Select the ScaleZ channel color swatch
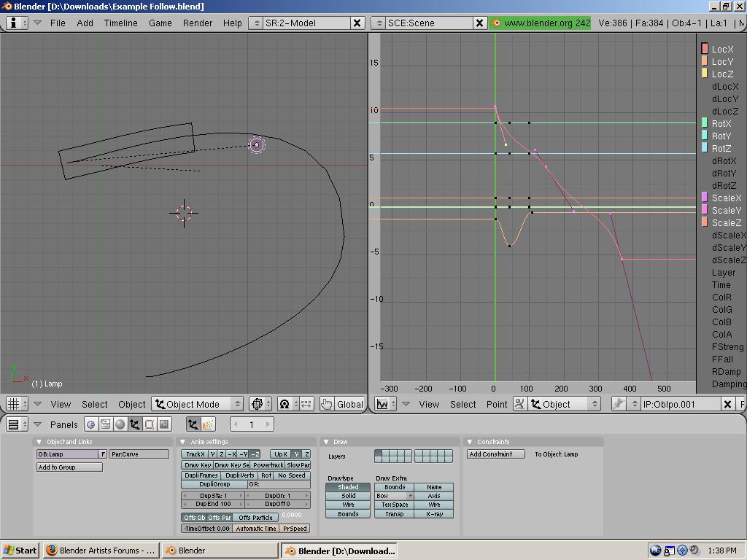The height and width of the screenshot is (560, 747). tap(705, 222)
